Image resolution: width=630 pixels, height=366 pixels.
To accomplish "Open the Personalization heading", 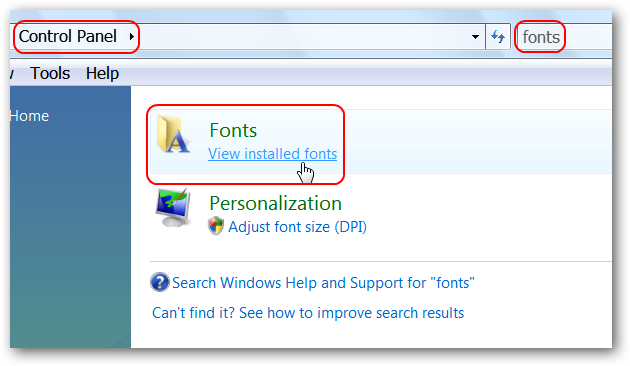I will click(275, 203).
